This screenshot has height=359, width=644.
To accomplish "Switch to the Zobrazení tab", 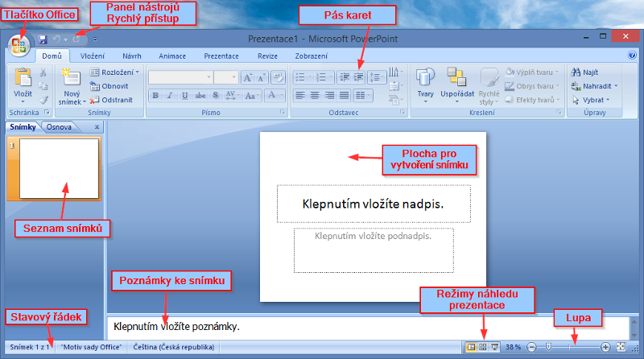I will [312, 56].
